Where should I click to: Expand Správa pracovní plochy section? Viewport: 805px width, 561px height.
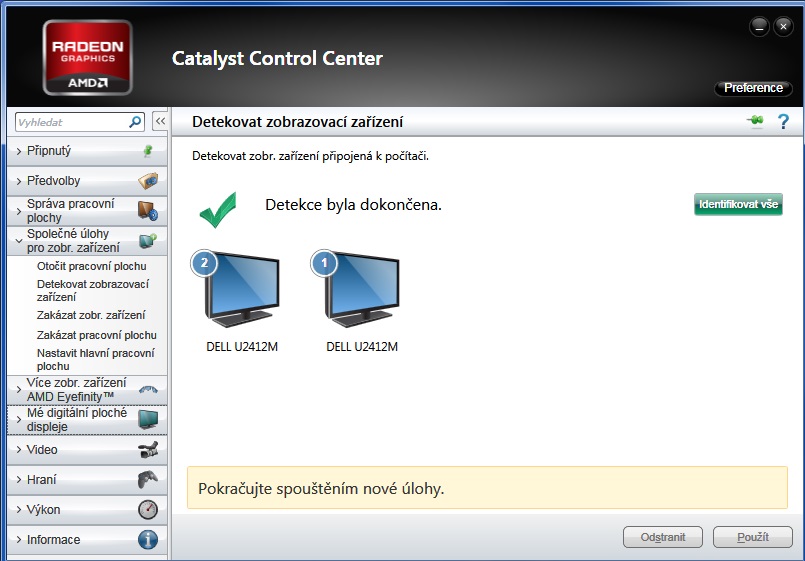coord(87,211)
